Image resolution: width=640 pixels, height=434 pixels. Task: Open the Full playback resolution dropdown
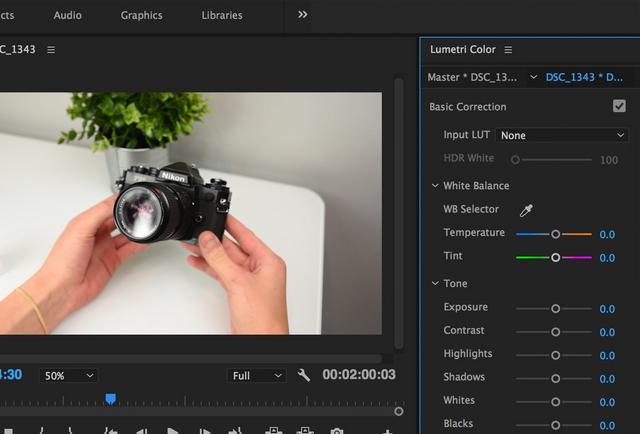[256, 376]
